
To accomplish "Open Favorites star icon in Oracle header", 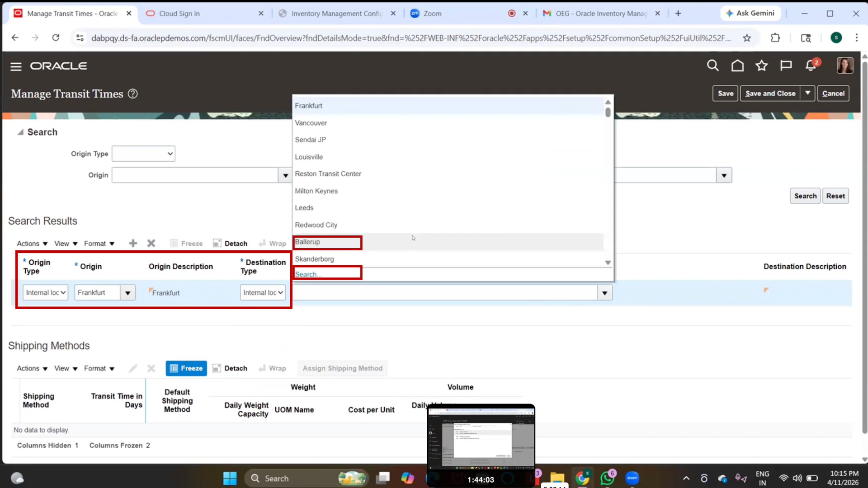I will tap(762, 66).
